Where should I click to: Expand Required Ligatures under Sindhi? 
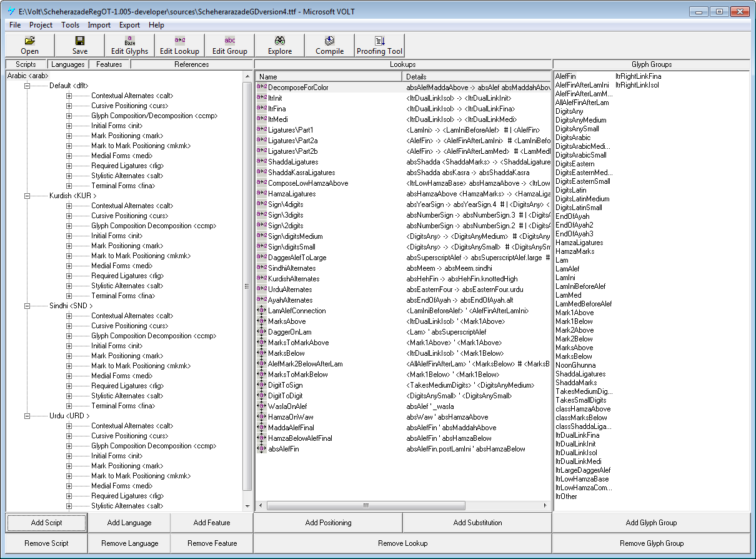(x=69, y=386)
